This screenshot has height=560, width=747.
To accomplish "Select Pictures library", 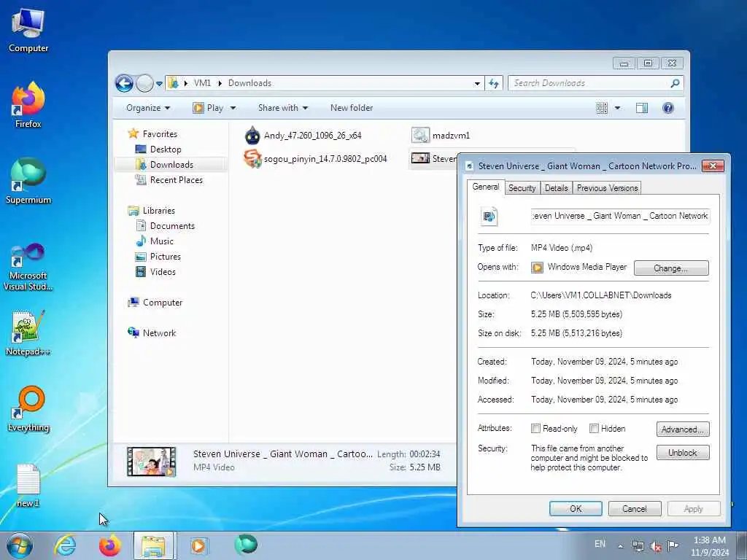I will coord(158,256).
